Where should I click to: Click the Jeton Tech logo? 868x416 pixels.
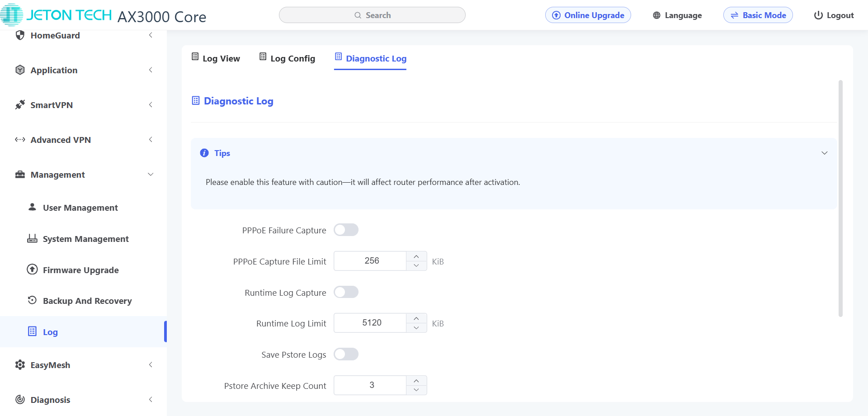pyautogui.click(x=56, y=15)
